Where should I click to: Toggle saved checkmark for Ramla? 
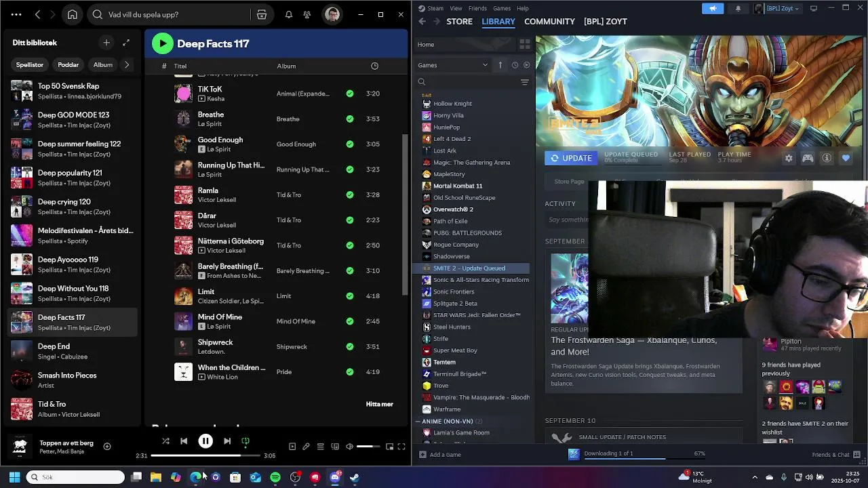[x=350, y=195]
